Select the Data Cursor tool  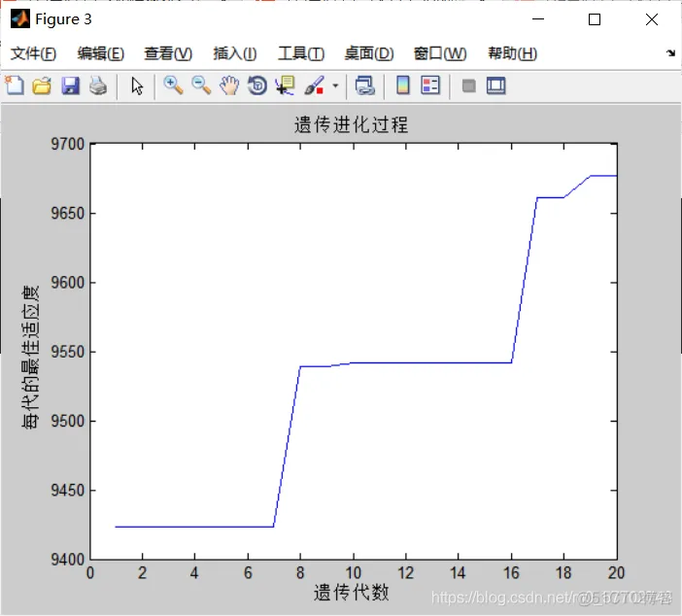coord(286,86)
